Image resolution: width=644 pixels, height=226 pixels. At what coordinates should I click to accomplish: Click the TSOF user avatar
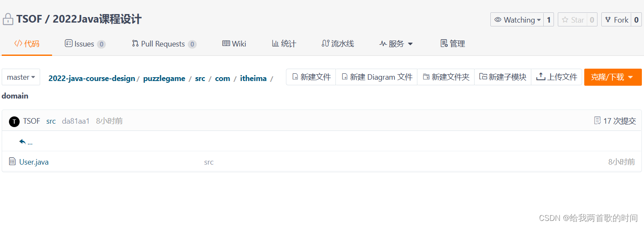pos(14,122)
